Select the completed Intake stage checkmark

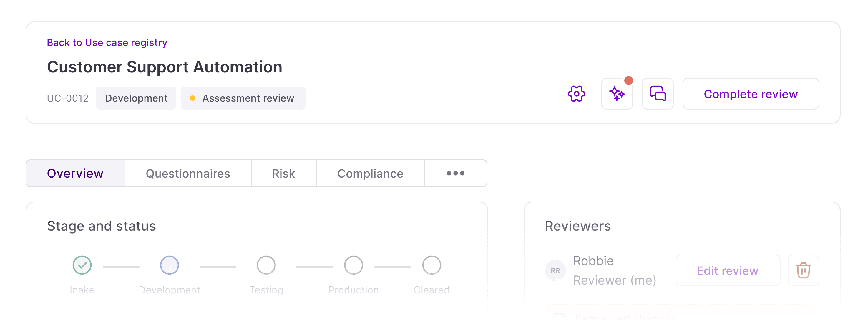click(82, 265)
